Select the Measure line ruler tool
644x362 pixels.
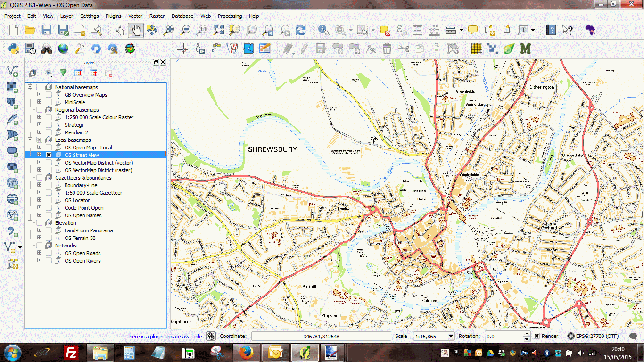(x=451, y=30)
